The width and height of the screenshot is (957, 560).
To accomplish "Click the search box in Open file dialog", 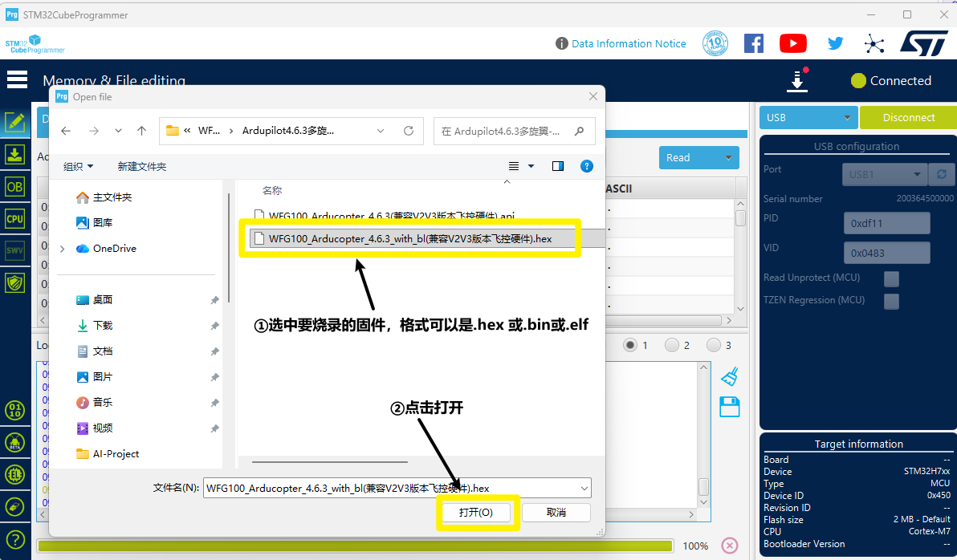I will point(514,131).
